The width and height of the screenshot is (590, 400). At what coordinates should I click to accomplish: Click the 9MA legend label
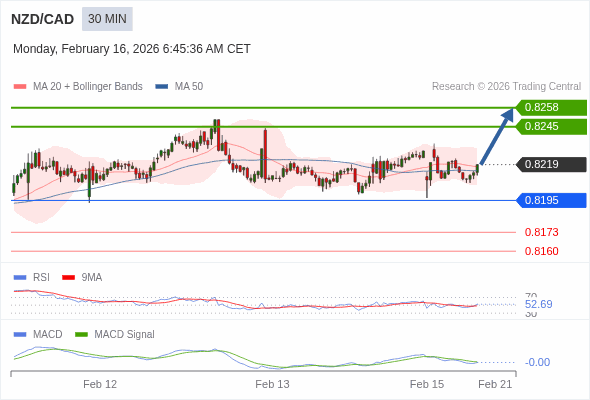coord(92,277)
